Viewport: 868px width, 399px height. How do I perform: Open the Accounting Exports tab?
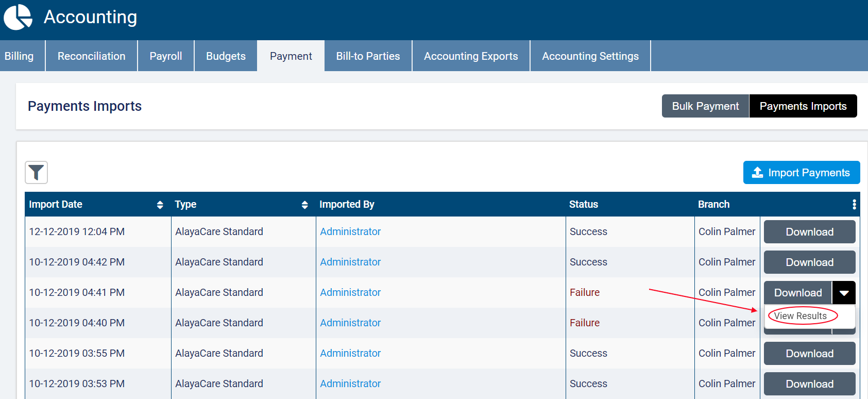click(x=470, y=56)
